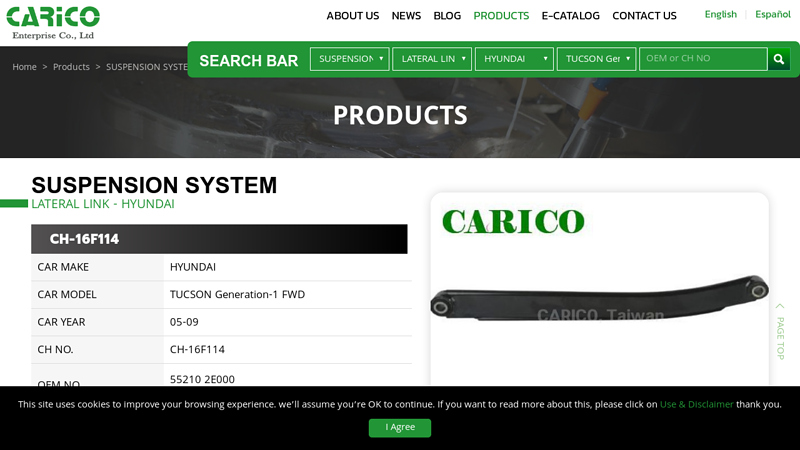Open the NEWS page
The width and height of the screenshot is (800, 450).
click(x=406, y=16)
